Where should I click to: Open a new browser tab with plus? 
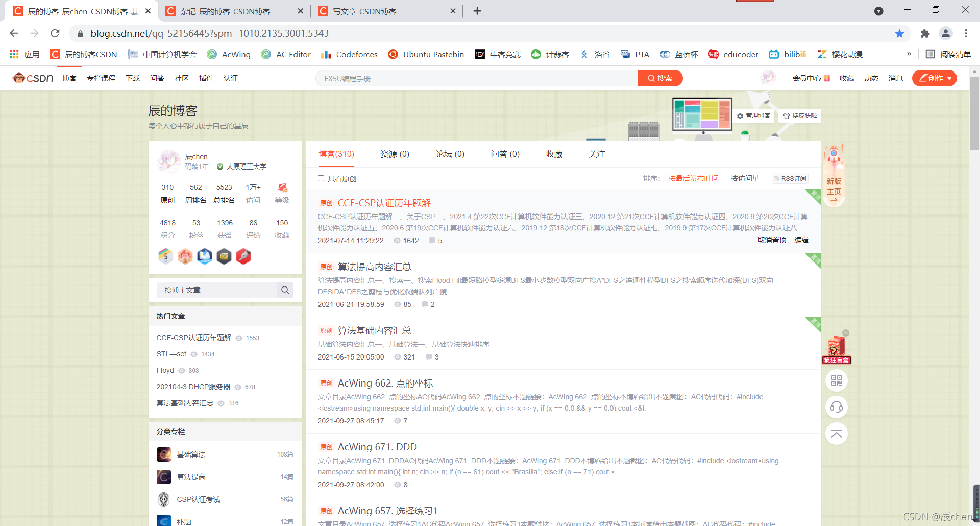(x=477, y=11)
